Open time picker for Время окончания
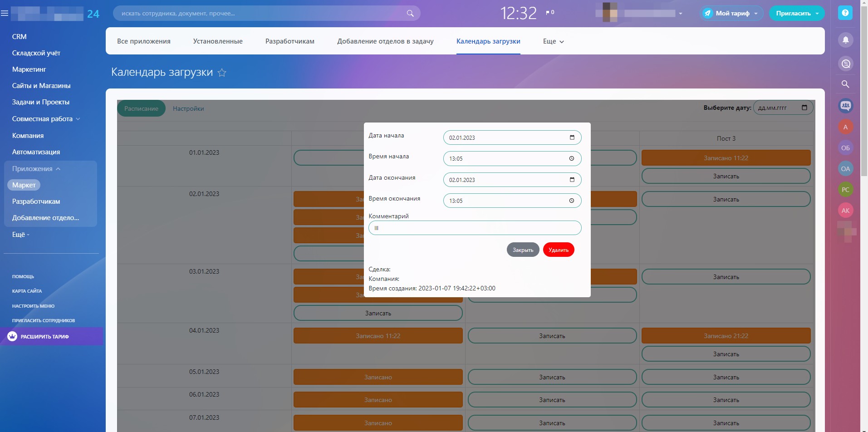868x432 pixels. coord(572,201)
